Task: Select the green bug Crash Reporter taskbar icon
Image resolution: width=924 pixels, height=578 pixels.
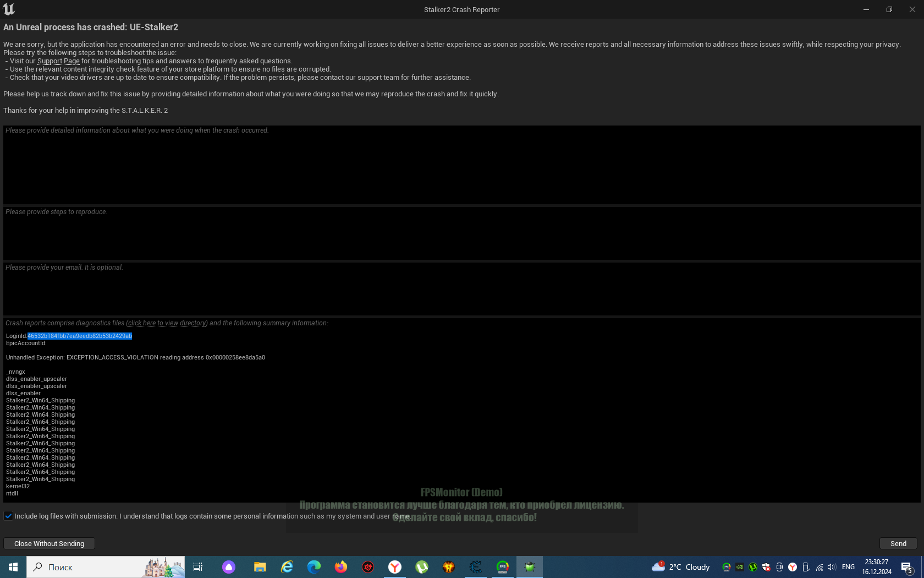Action: 530,567
